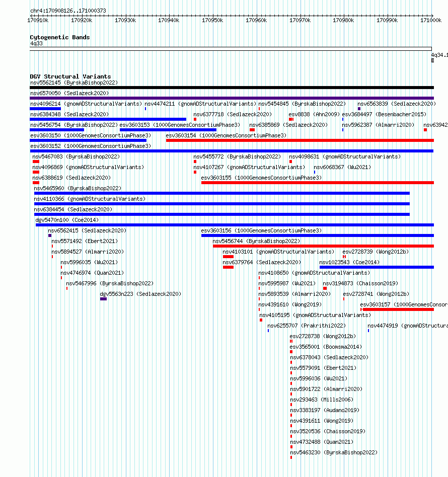Click the 170950k ruler tick label

point(212,21)
